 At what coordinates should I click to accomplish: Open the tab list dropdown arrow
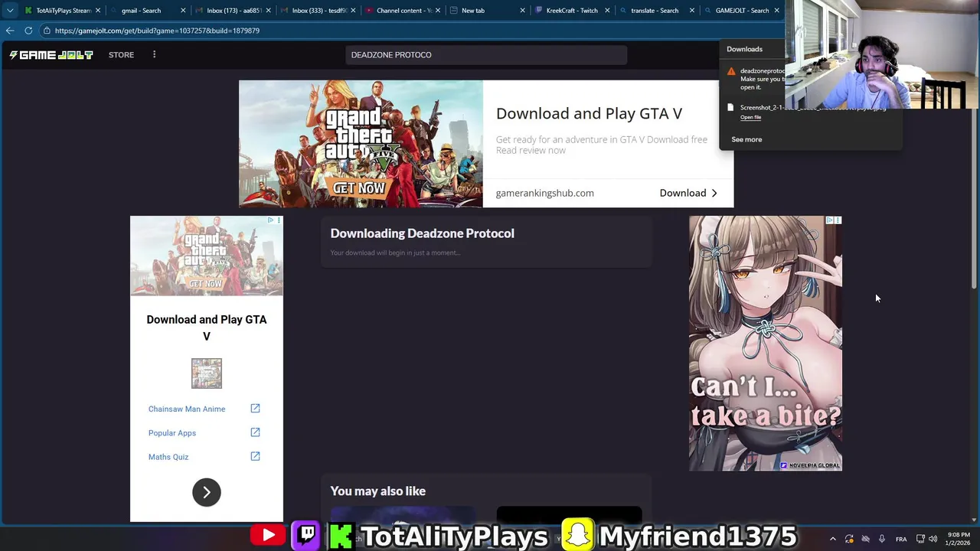(x=9, y=10)
